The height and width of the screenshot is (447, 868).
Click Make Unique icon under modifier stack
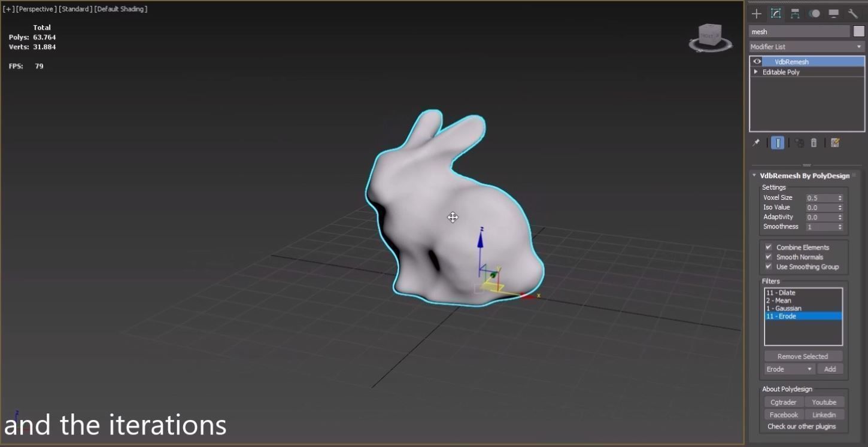point(799,142)
